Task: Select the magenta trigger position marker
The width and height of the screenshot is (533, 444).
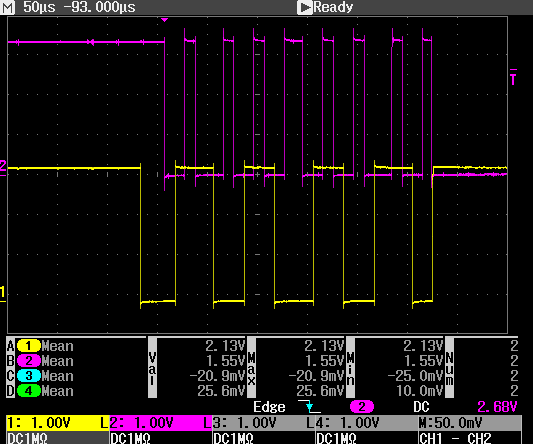Action: click(165, 20)
